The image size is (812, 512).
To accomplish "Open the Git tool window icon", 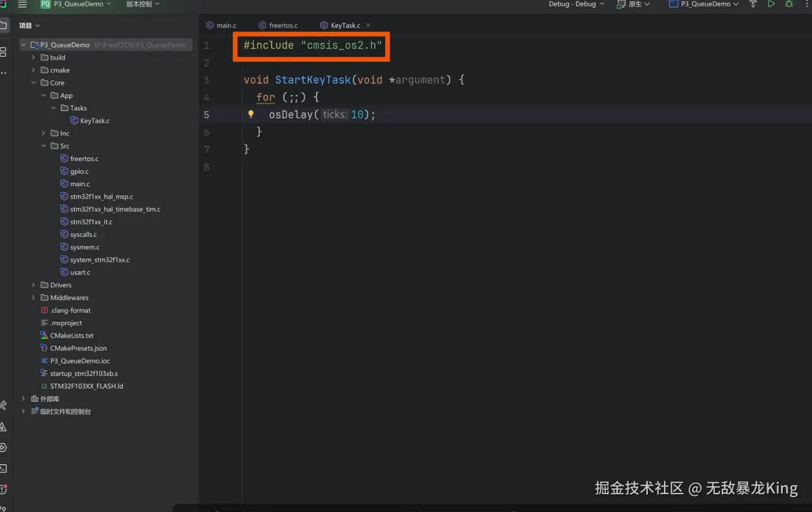I will 3,508.
